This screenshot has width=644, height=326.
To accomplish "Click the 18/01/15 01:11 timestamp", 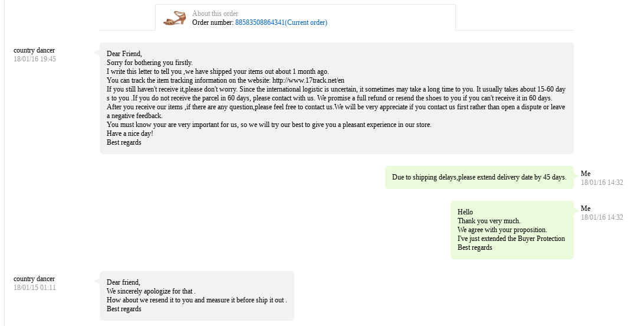I will (34, 288).
